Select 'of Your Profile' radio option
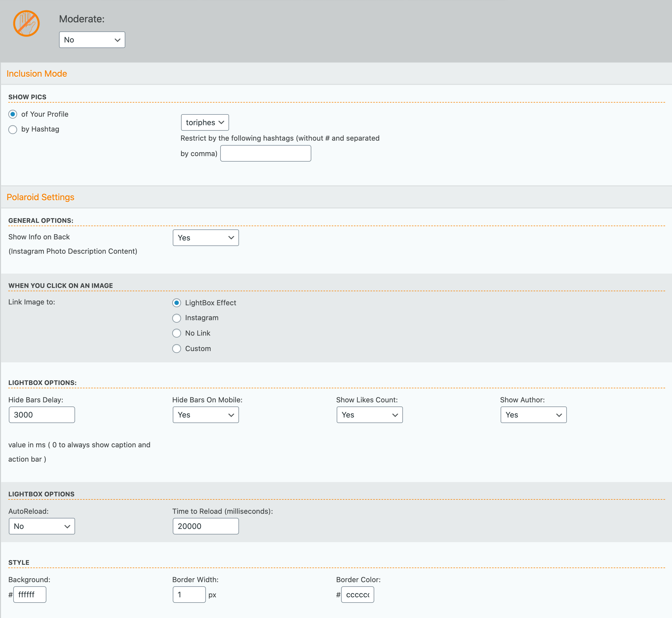This screenshot has width=672, height=618. click(13, 114)
